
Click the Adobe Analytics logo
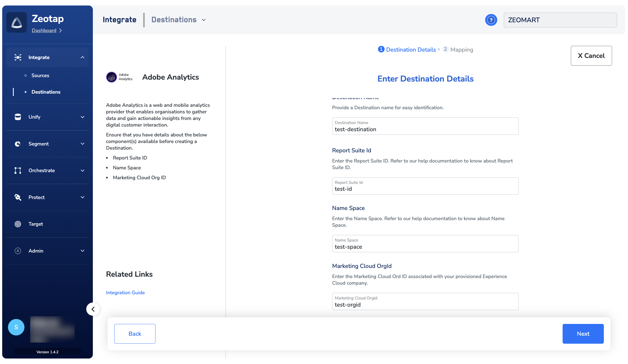[x=112, y=77]
